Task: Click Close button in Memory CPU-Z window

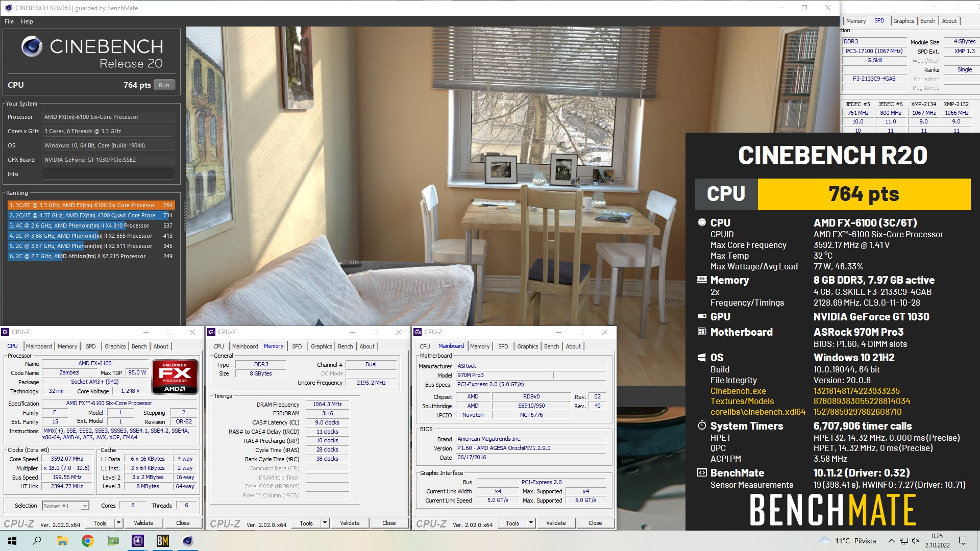Action: (x=389, y=523)
